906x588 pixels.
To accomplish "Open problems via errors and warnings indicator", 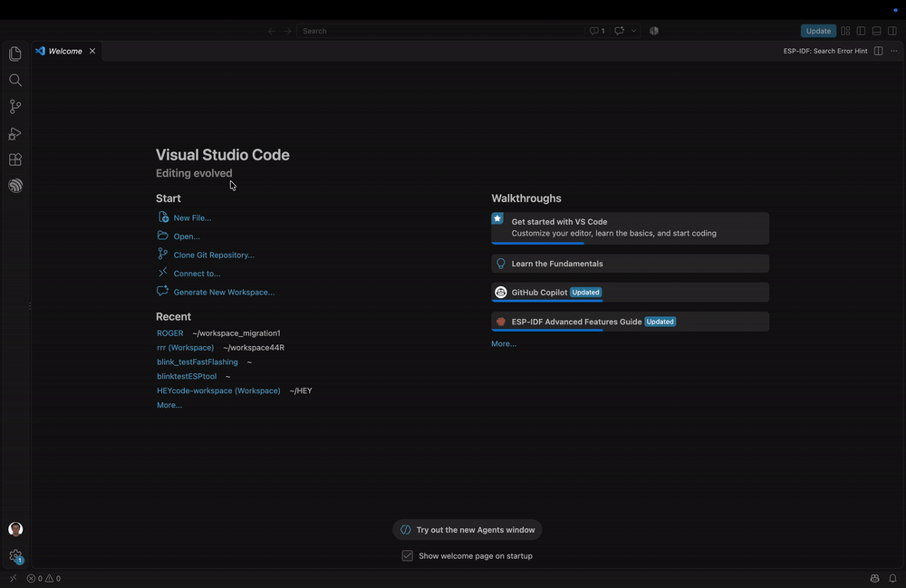I will (x=43, y=578).
